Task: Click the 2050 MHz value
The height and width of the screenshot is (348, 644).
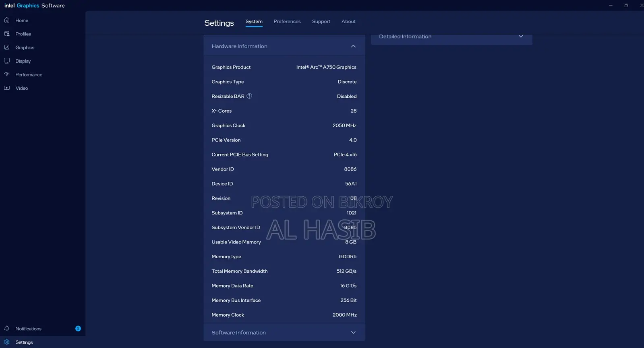Action: coord(344,126)
